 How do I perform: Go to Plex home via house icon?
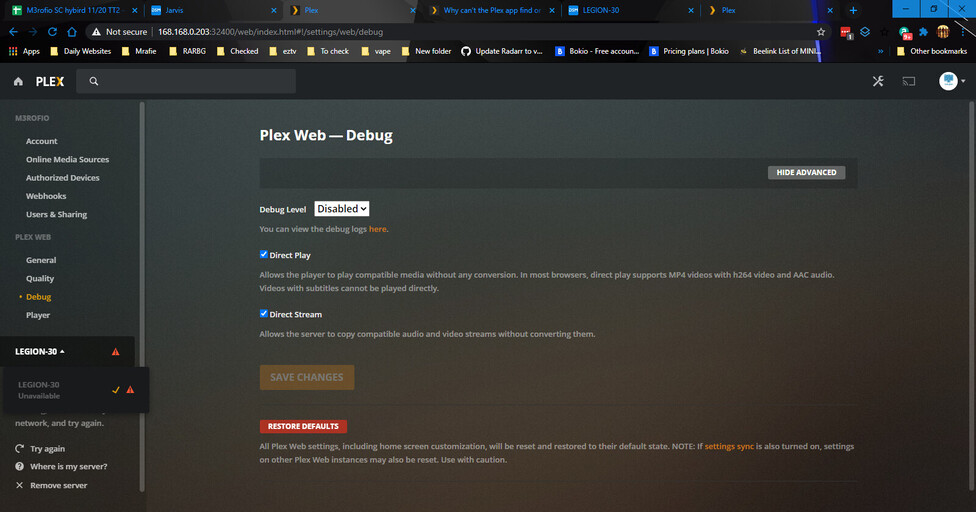18,81
